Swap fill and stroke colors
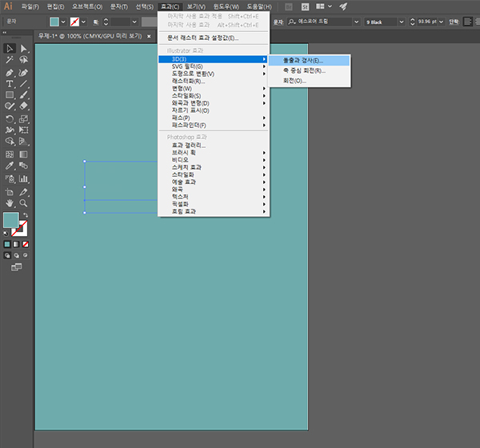The image size is (480, 448). (x=26, y=215)
